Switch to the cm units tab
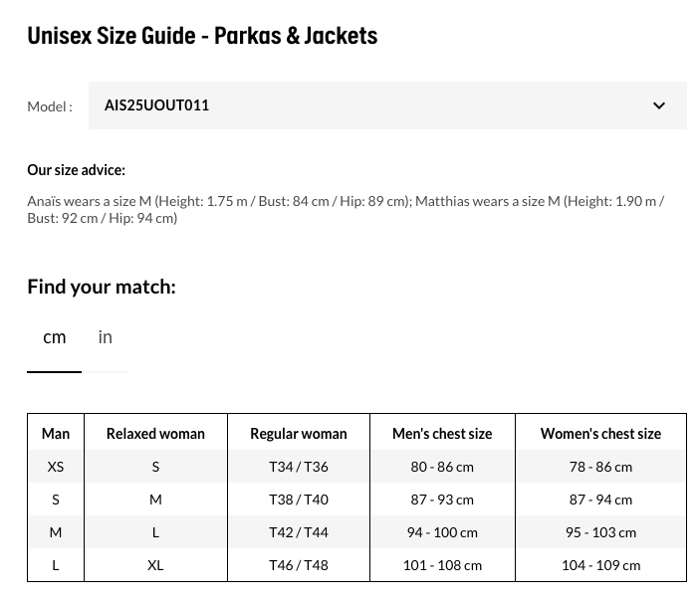This screenshot has height=602, width=700. [55, 338]
